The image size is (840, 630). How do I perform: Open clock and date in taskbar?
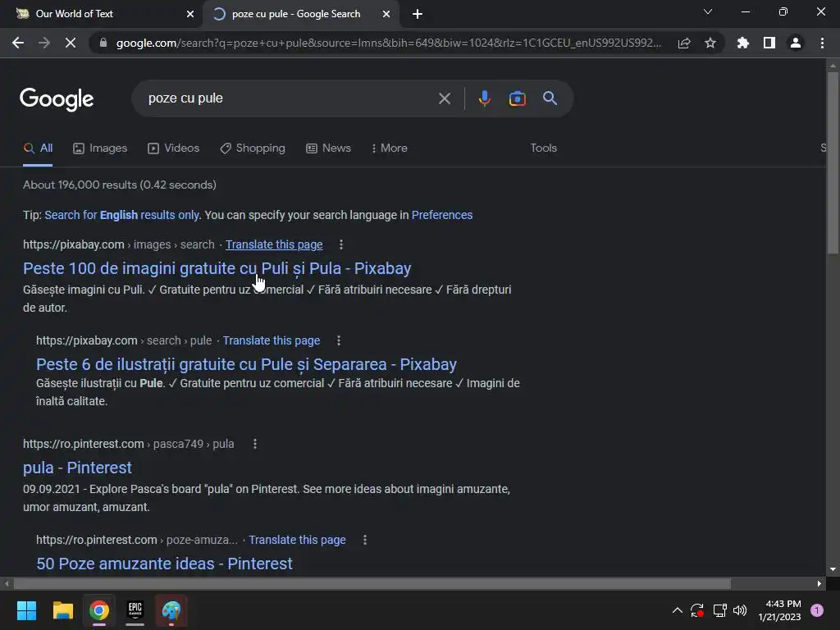click(x=779, y=610)
